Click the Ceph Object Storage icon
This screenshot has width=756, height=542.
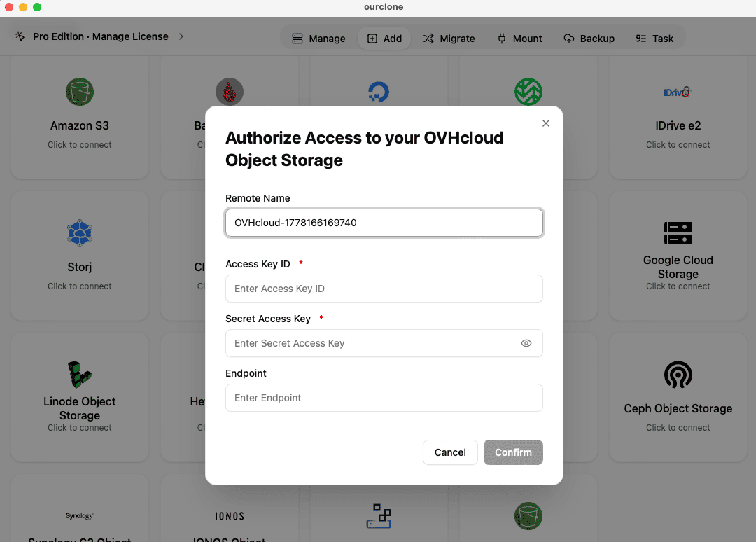(678, 375)
